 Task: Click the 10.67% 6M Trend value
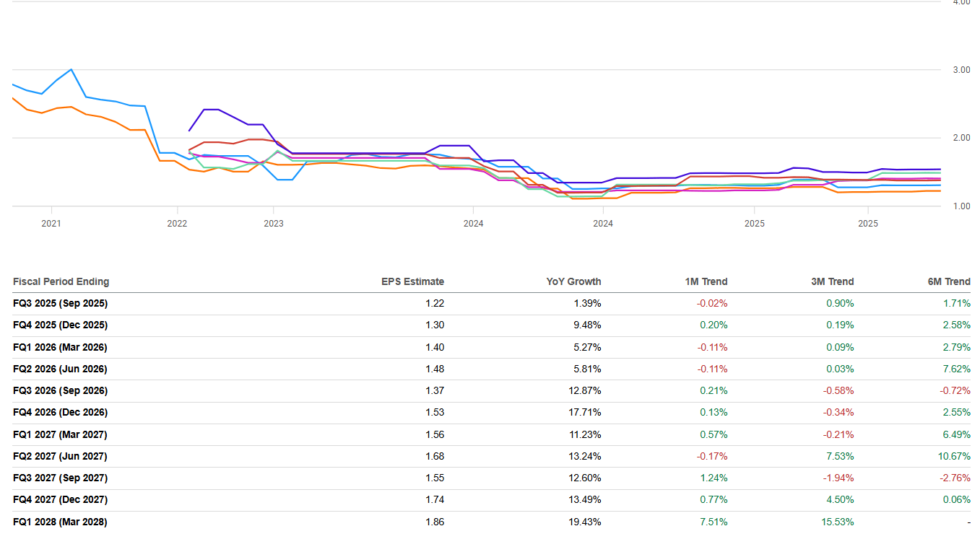coord(953,456)
